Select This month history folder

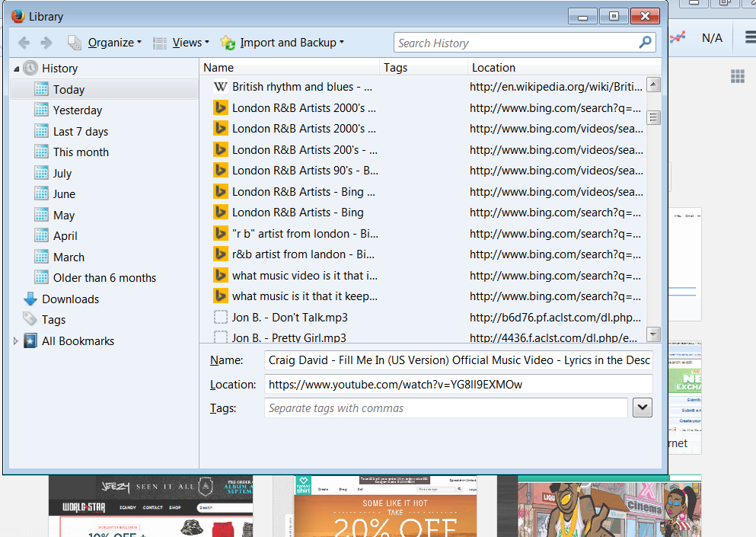104,152
